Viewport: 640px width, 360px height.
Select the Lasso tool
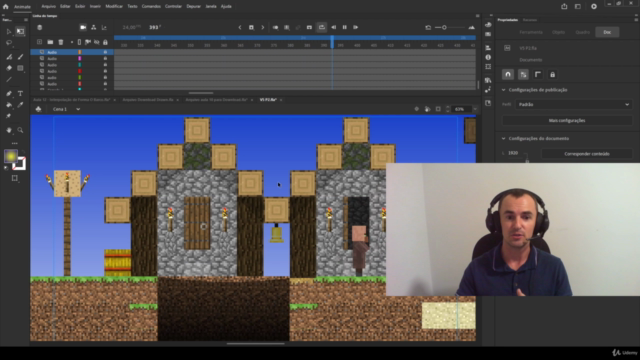pyautogui.click(x=9, y=43)
